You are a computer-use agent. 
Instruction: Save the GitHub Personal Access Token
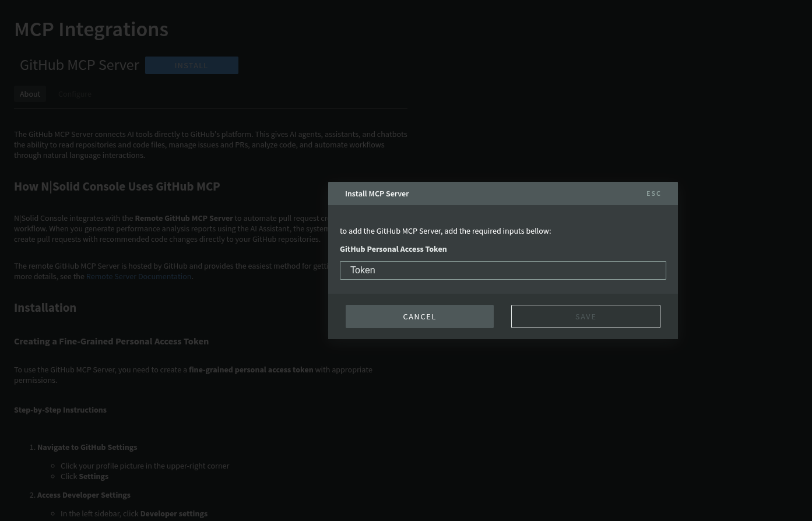(585, 316)
